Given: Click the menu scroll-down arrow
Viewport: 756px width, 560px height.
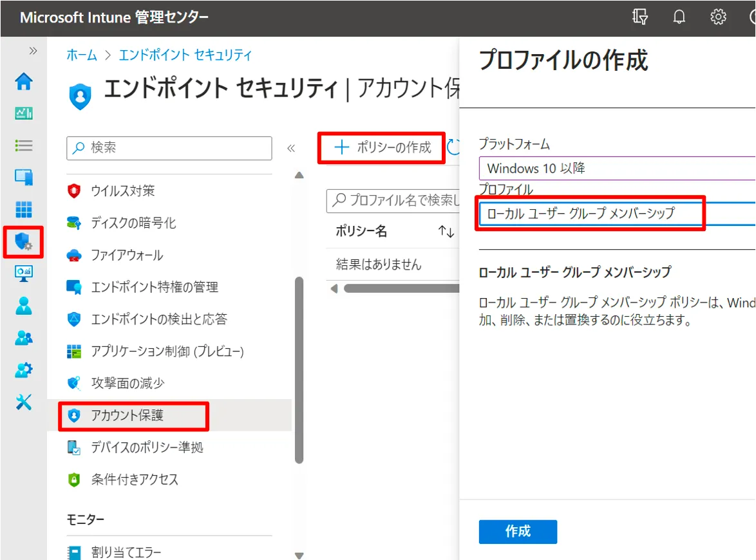Looking at the screenshot, I should pyautogui.click(x=299, y=555).
